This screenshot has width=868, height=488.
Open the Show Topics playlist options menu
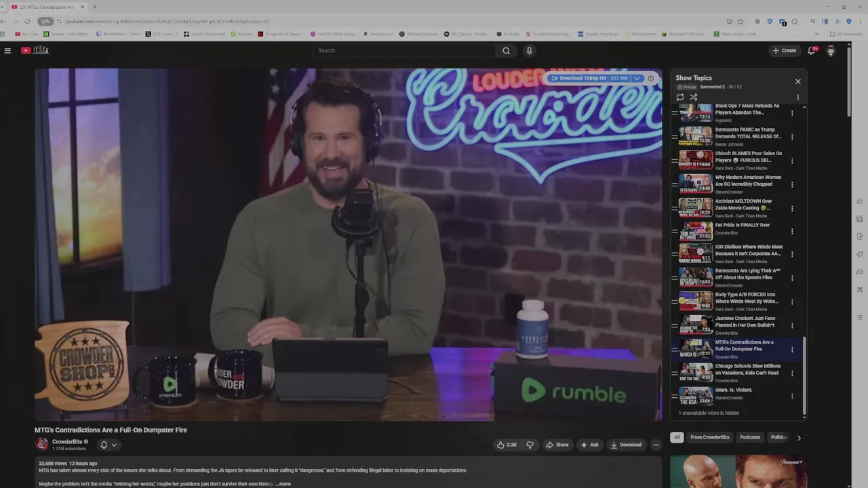pos(797,97)
